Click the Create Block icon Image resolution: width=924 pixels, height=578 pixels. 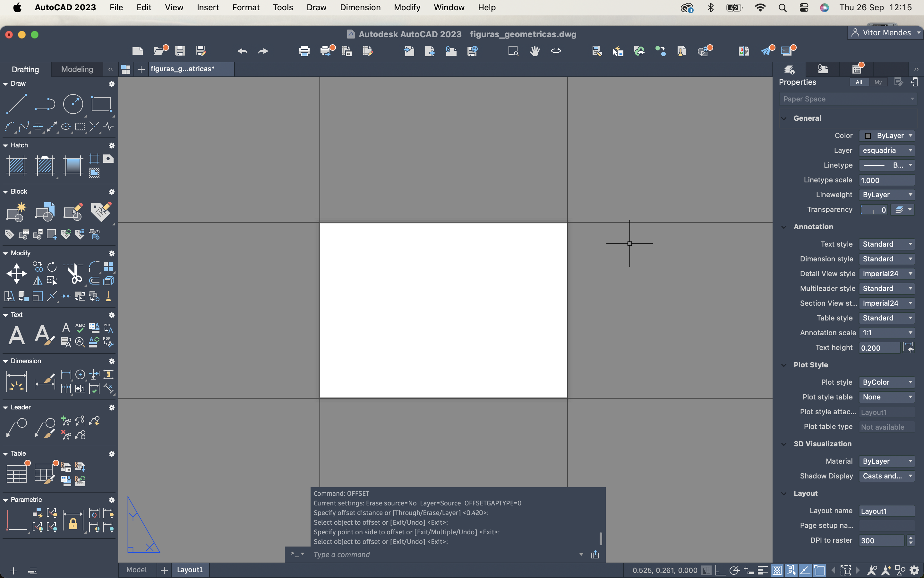[16, 212]
